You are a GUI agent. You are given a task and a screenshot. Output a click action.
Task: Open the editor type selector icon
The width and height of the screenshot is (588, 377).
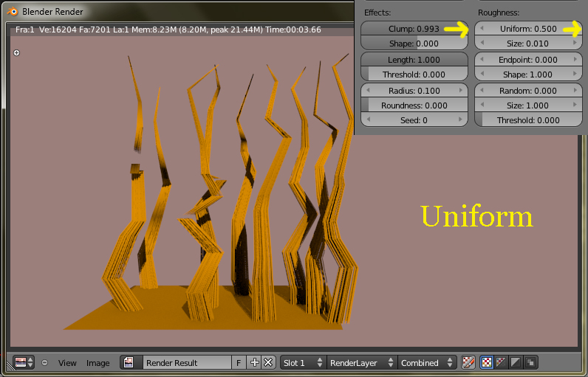click(24, 362)
